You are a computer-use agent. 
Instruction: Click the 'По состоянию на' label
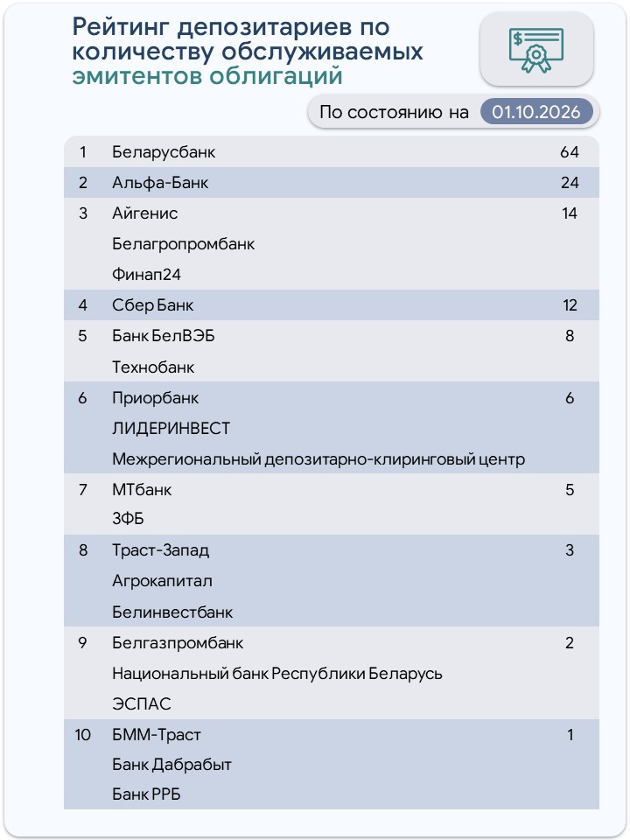(x=394, y=112)
